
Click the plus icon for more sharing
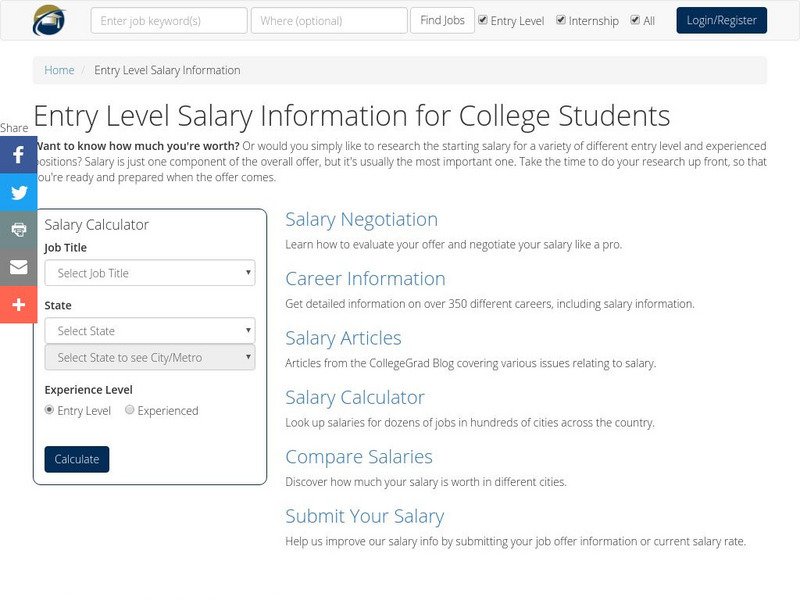tap(18, 304)
